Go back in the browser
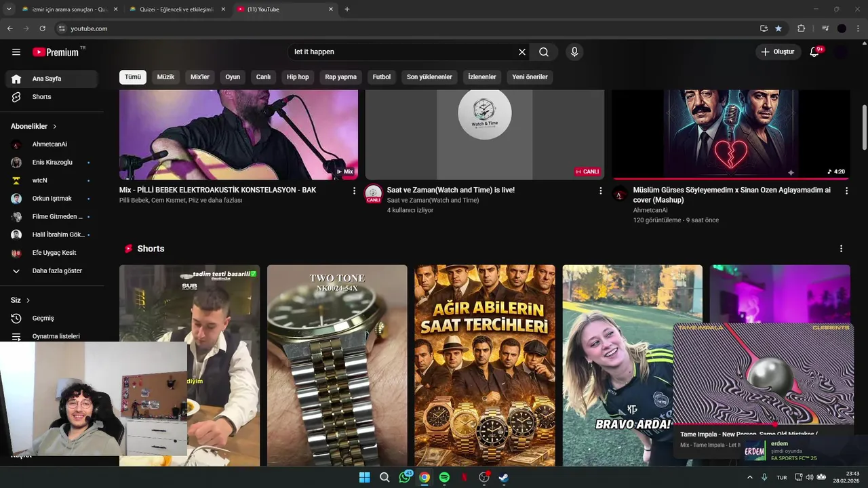The height and width of the screenshot is (488, 868). (9, 28)
